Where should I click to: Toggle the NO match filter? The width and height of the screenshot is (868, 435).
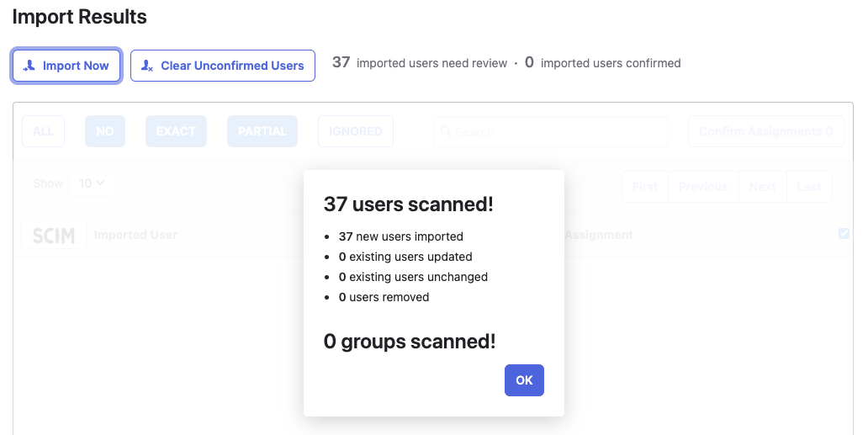coord(105,131)
